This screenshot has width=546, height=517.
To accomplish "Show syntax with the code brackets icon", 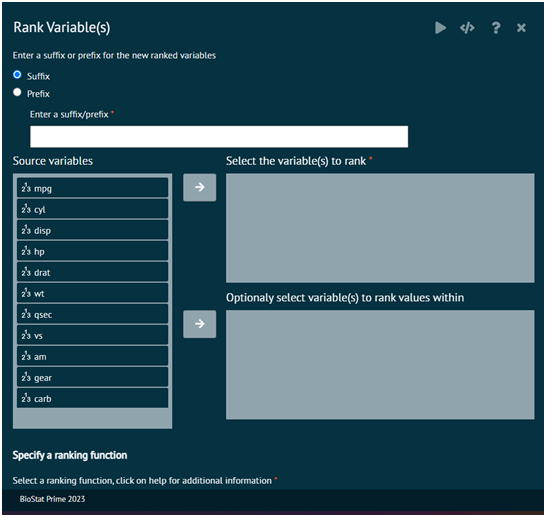I will pos(467,28).
